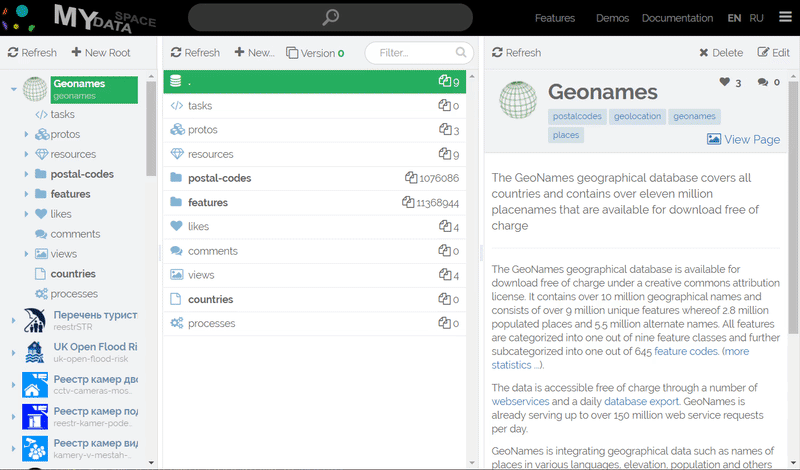Click the protos cubes icon in tree
This screenshot has width=800, height=470.
41,134
